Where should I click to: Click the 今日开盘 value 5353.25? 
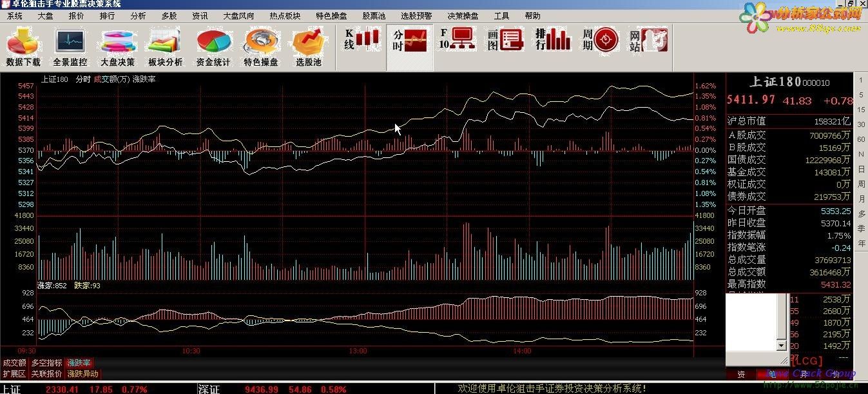point(836,211)
